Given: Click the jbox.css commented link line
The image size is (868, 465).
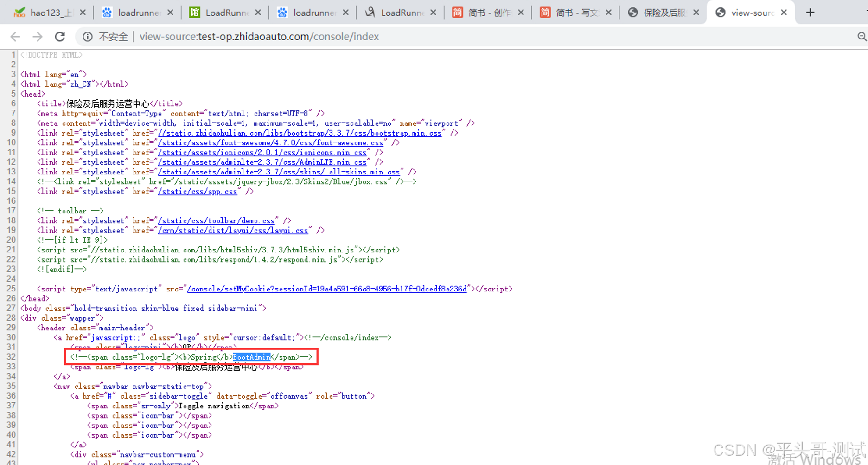Looking at the screenshot, I should click(x=227, y=182).
